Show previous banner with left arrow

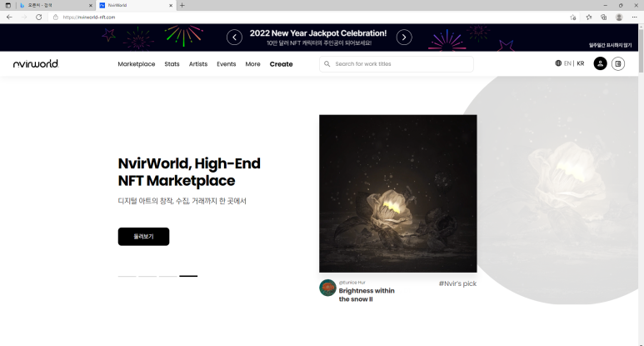234,38
